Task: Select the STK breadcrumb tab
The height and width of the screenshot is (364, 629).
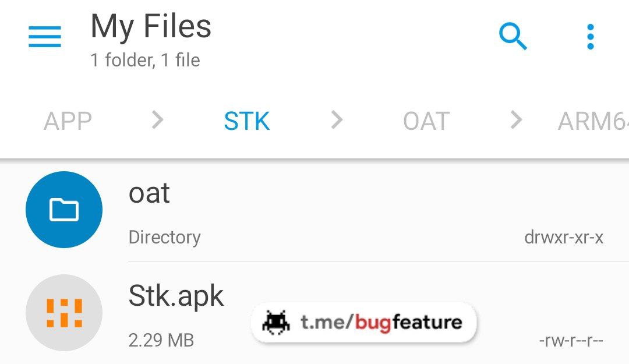Action: [x=247, y=121]
